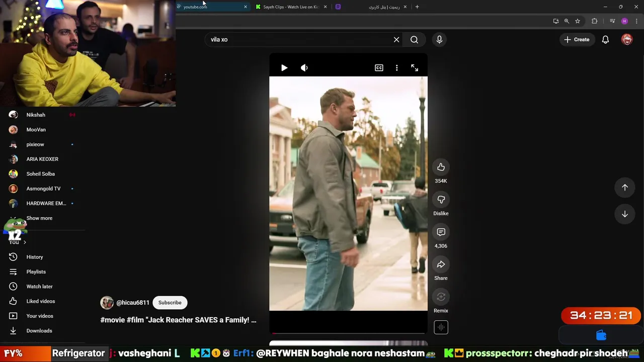Share this Short
Viewport: 644px width, 362px height.
[441, 264]
